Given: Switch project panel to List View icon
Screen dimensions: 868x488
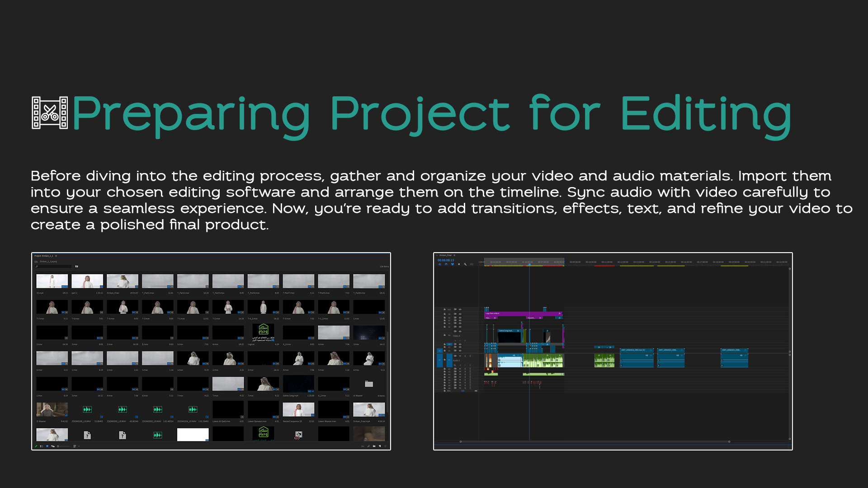Looking at the screenshot, I should point(42,446).
